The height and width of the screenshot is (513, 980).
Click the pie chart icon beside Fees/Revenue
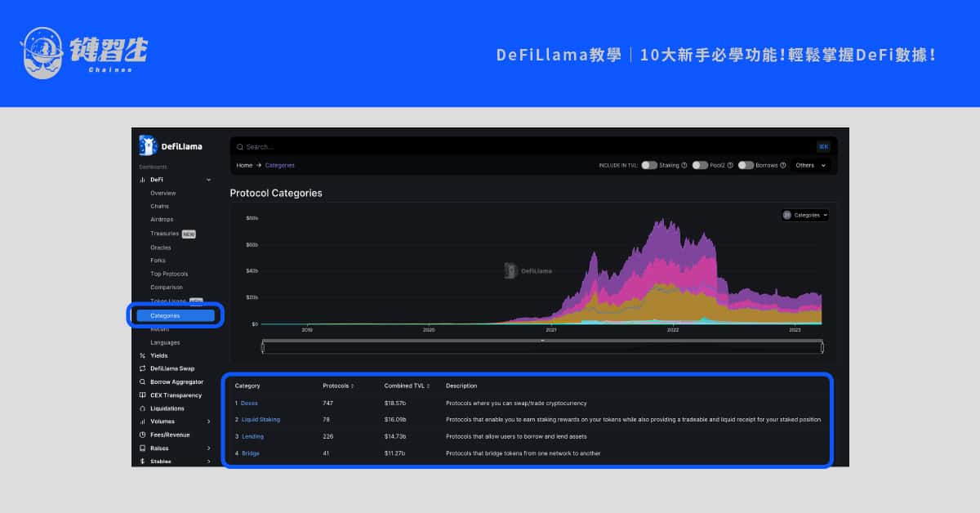(x=142, y=435)
